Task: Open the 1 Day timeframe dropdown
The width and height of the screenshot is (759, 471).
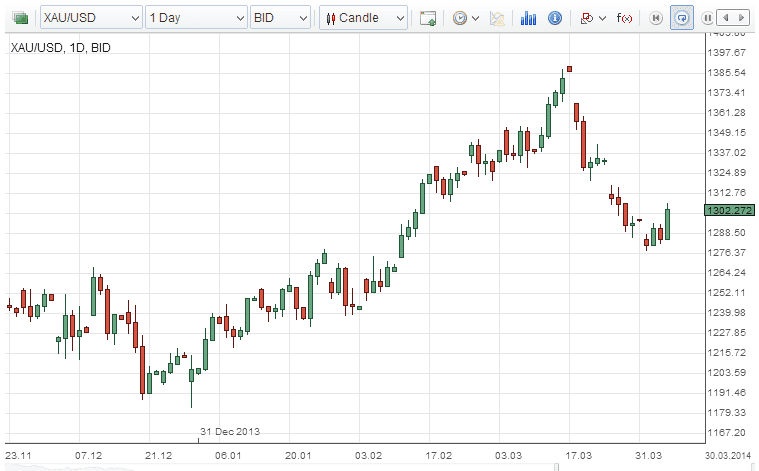Action: click(x=196, y=18)
